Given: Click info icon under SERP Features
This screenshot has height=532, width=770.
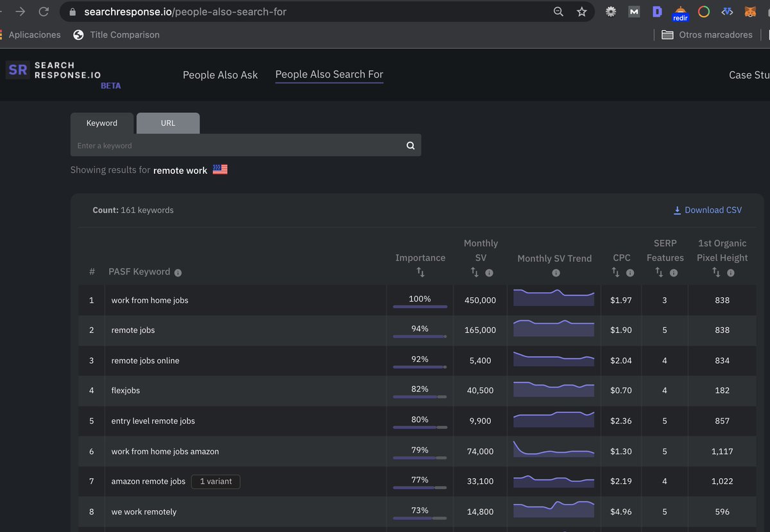Looking at the screenshot, I should [674, 273].
